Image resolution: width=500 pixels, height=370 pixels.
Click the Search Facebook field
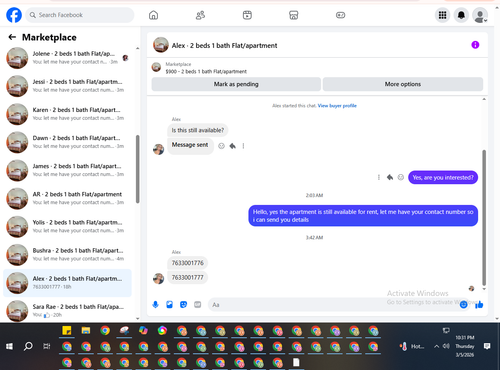click(x=80, y=15)
